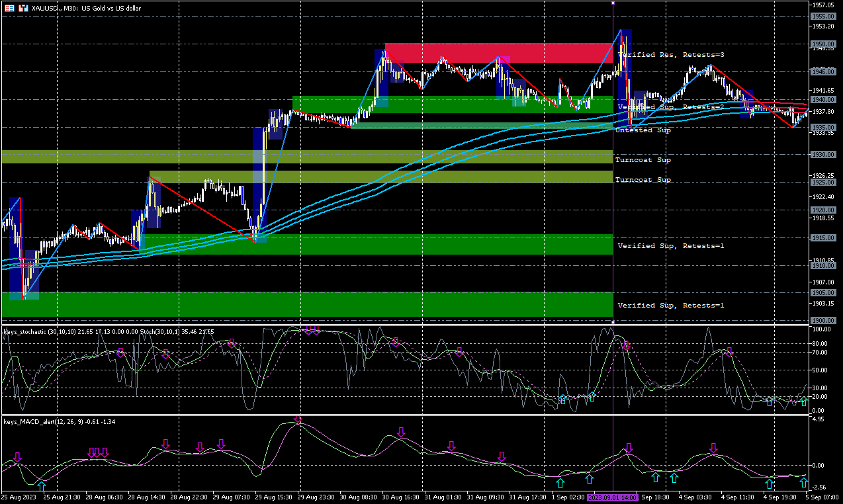Click the leftmost cyan up arrow in MACD panel
The height and width of the screenshot is (504, 843).
click(x=42, y=486)
